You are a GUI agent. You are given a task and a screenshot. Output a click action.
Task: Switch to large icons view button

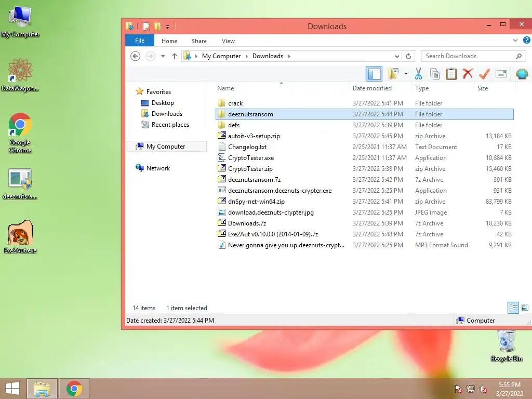(525, 308)
